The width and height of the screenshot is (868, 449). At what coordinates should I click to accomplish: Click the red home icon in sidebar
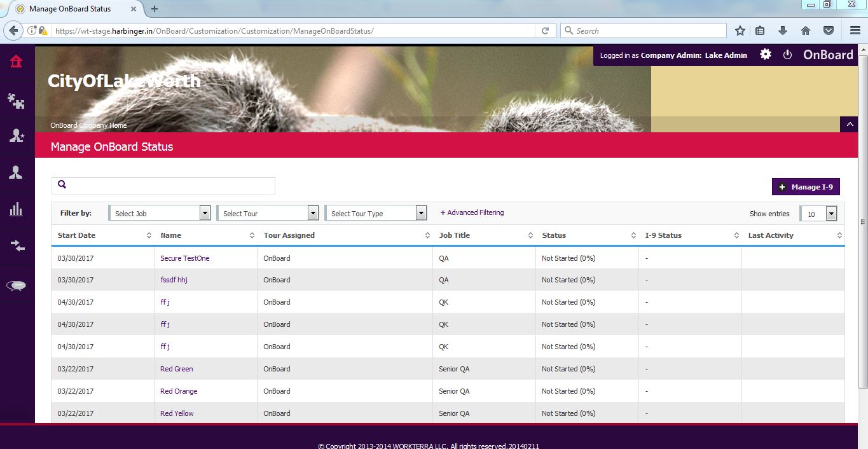click(x=16, y=62)
